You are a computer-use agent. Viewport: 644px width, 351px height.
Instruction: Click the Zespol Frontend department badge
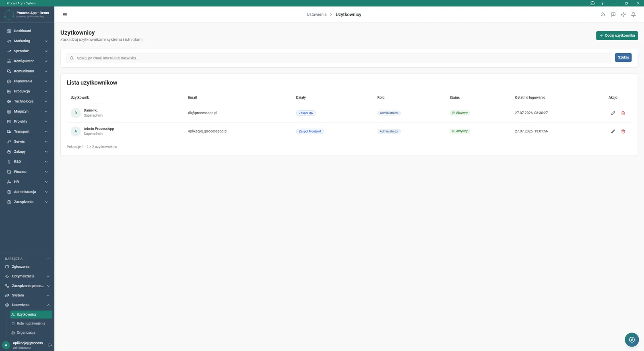310,131
